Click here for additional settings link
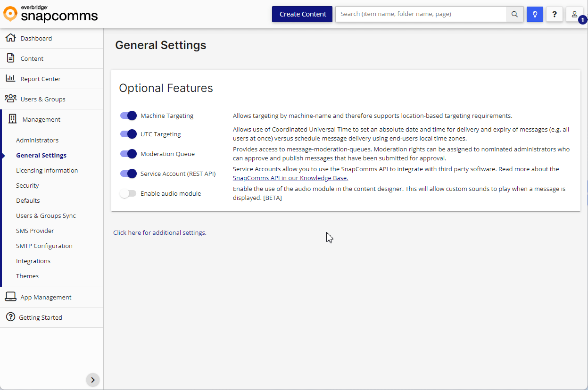588x390 pixels. (x=160, y=232)
